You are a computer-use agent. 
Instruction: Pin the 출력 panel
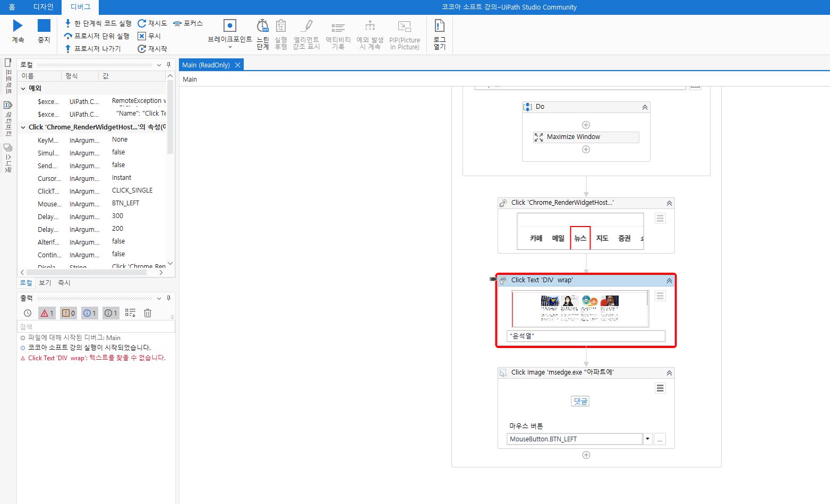pos(169,298)
